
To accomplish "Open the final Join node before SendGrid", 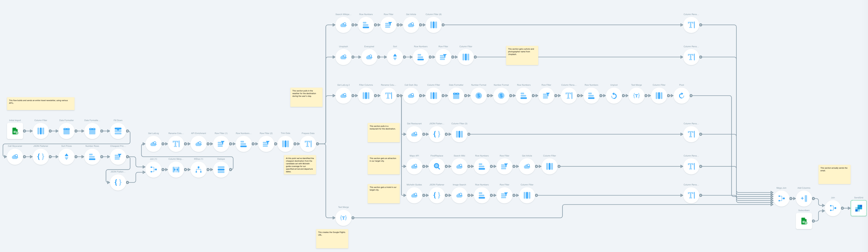I will pyautogui.click(x=833, y=208).
